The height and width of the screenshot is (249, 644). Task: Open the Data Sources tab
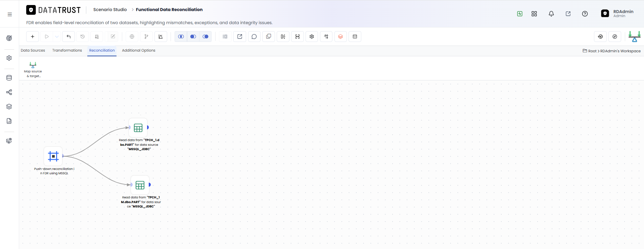coord(33,50)
